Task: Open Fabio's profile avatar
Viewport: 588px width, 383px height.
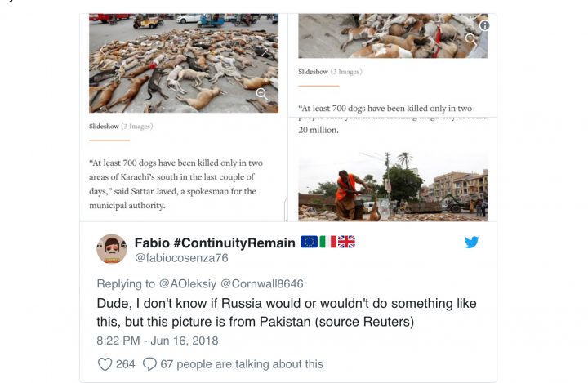Action: click(112, 249)
